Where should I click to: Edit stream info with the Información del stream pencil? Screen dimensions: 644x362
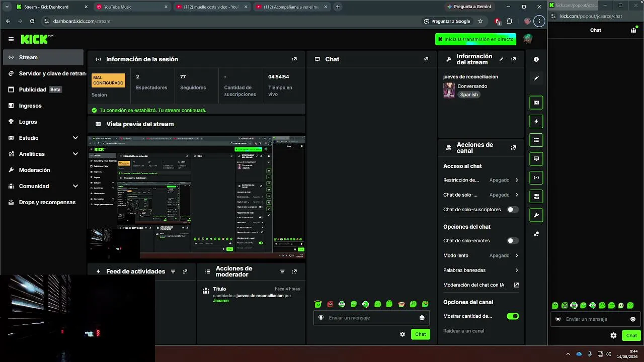(x=501, y=59)
